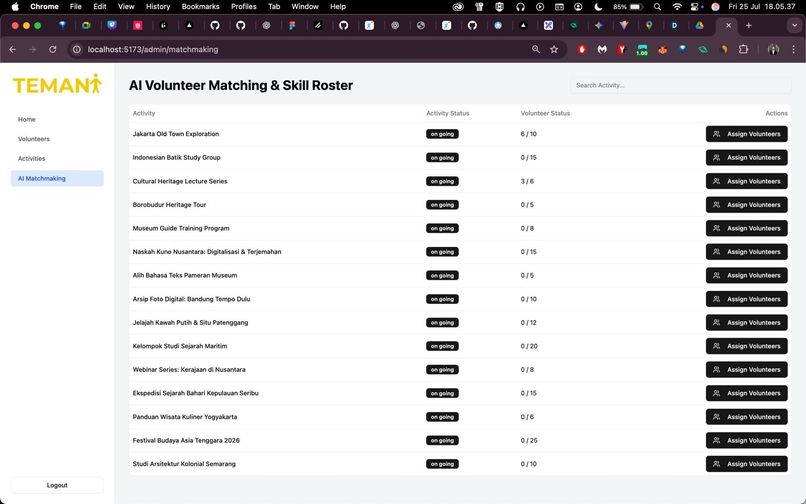The height and width of the screenshot is (504, 806).
Task: Click the Logout button
Action: 57,485
